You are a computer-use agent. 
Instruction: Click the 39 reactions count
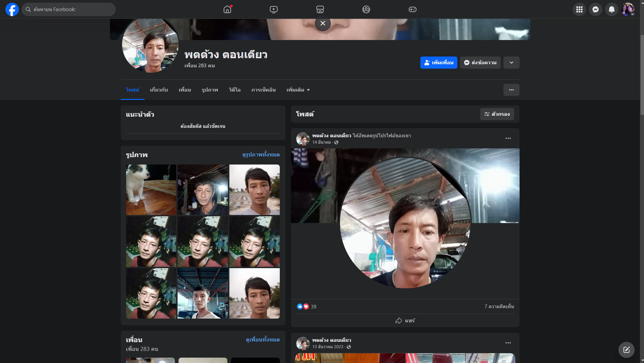[313, 306]
